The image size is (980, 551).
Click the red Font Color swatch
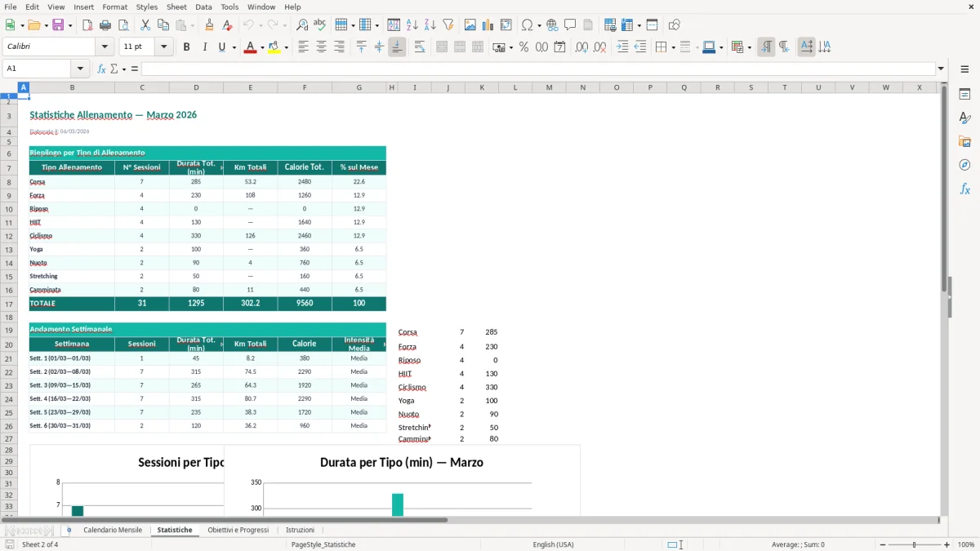249,47
